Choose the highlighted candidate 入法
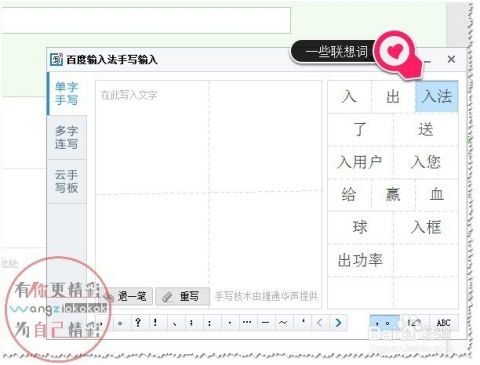The width and height of the screenshot is (480, 365). pos(437,97)
